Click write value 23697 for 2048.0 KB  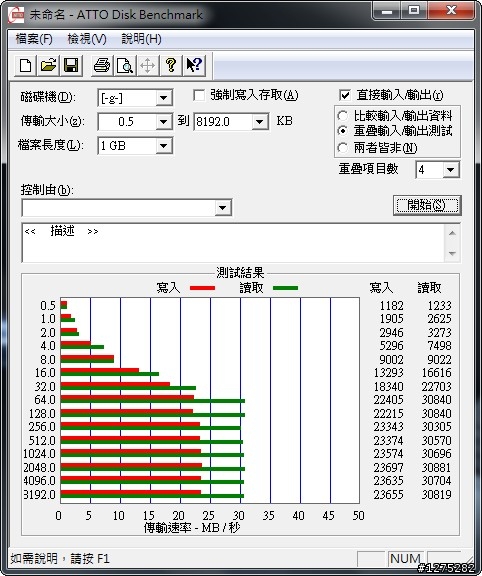(x=388, y=468)
